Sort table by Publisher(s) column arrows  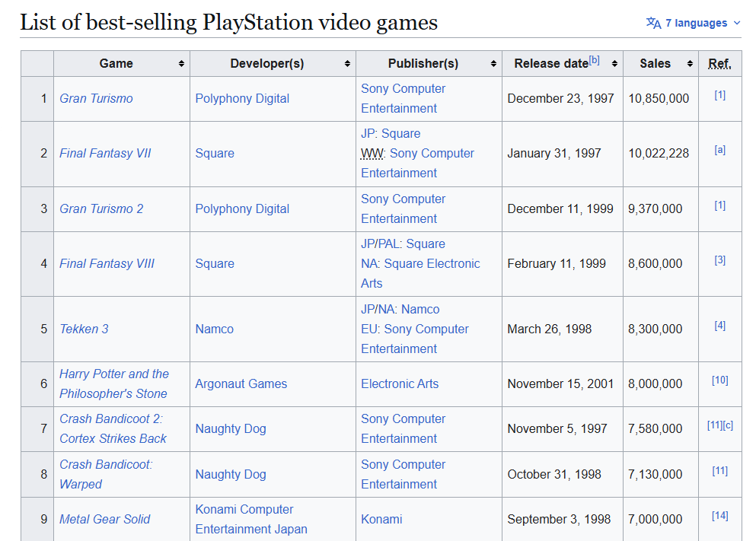point(493,64)
